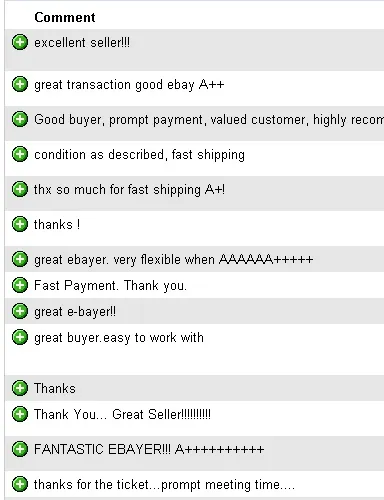This screenshot has width=384, height=500.
Task: Click the 'condition as described, fast shipping' comment text
Action: (x=139, y=155)
